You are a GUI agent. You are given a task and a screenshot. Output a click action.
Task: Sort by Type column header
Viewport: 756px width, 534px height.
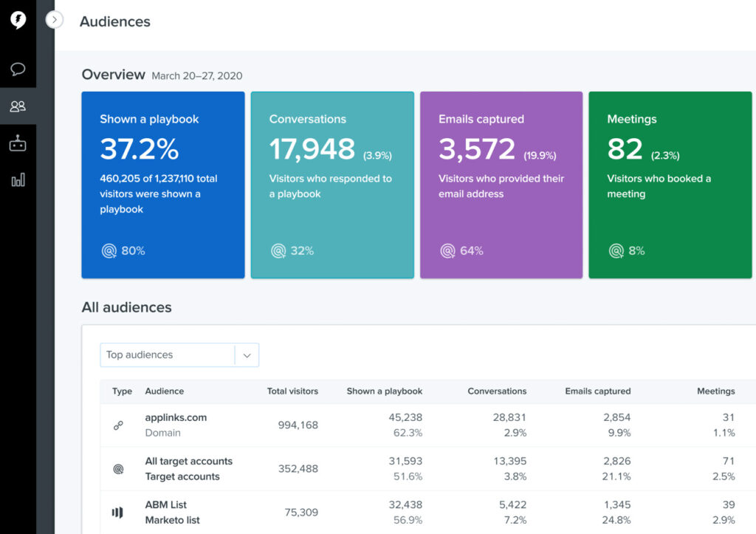click(x=122, y=391)
